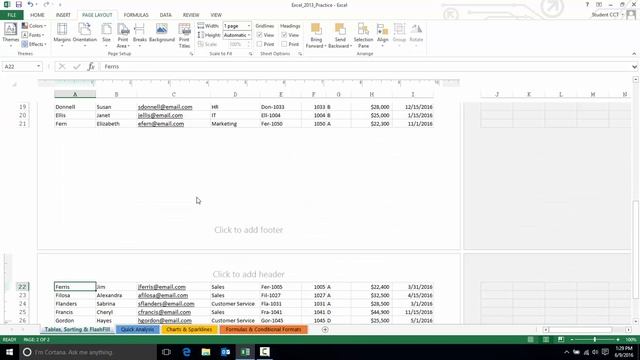Open Microsoft Edge from taskbar

tap(187, 352)
